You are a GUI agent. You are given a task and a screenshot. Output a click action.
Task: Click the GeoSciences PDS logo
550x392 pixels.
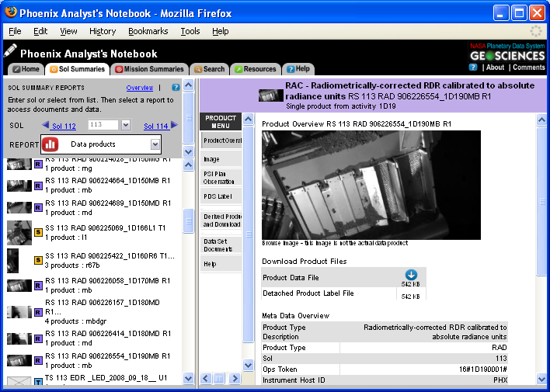tap(507, 52)
